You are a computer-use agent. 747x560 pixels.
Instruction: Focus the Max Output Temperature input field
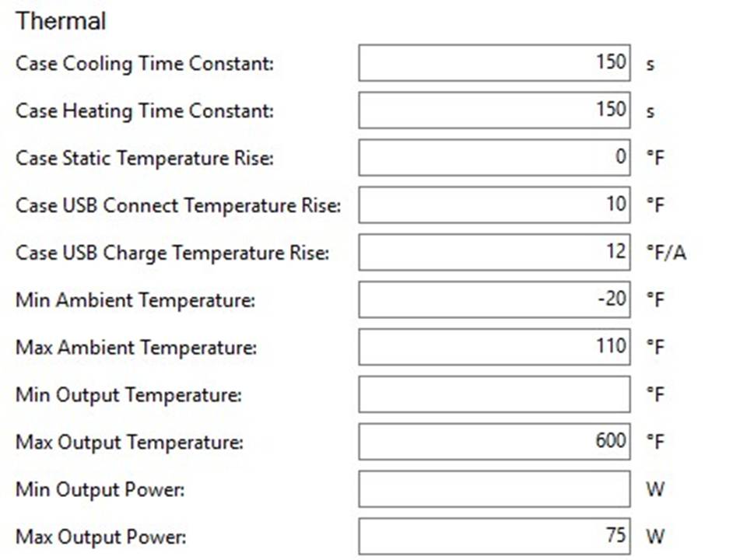494,442
